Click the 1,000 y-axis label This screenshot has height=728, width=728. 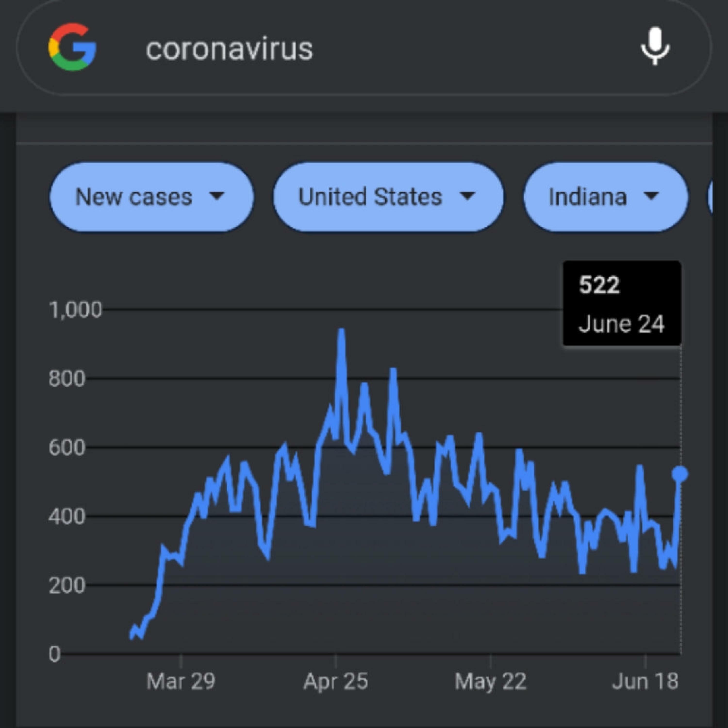tap(75, 310)
